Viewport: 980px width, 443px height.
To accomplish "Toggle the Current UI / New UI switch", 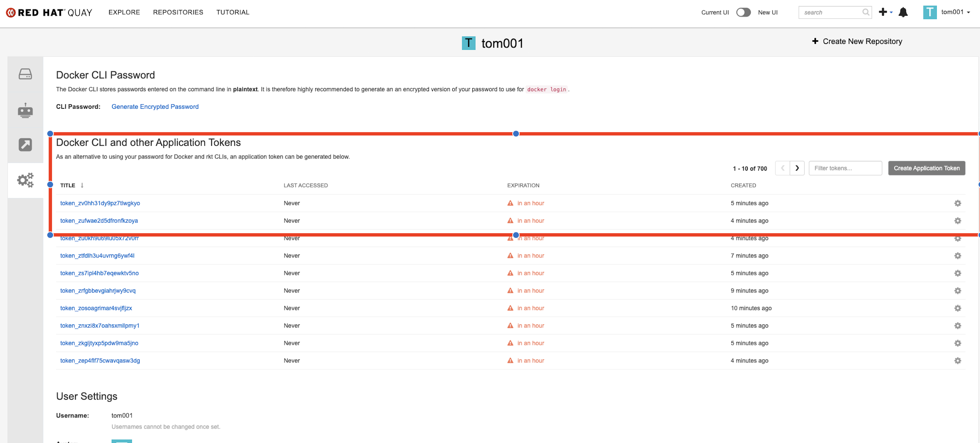I will (743, 12).
